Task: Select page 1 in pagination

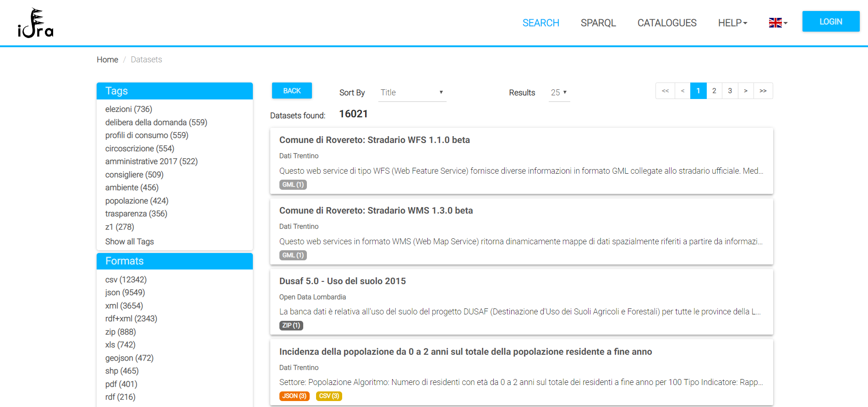Action: pyautogui.click(x=699, y=91)
